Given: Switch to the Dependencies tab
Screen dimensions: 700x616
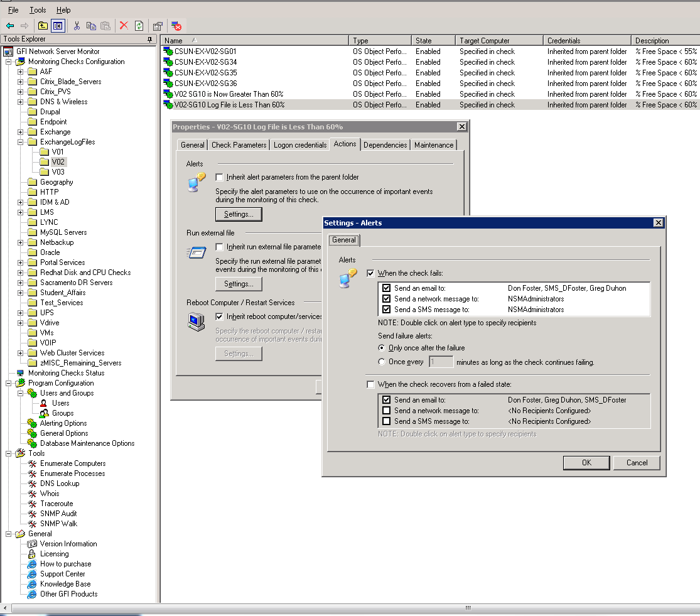Looking at the screenshot, I should coord(385,145).
